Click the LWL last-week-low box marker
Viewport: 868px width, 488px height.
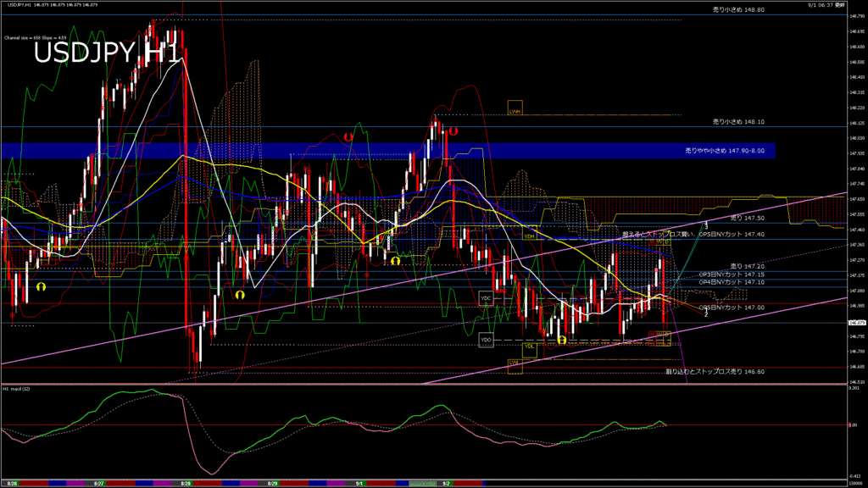[515, 365]
